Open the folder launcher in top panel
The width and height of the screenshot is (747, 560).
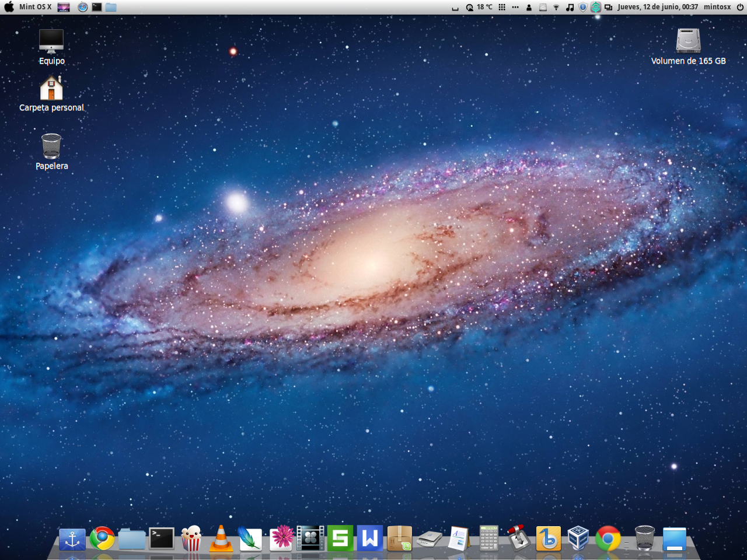pos(111,8)
